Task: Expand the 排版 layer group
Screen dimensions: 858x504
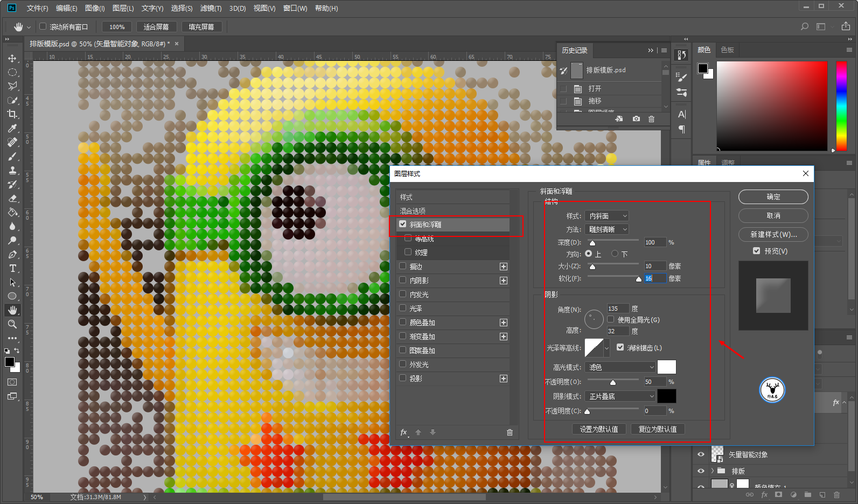Action: tap(712, 471)
